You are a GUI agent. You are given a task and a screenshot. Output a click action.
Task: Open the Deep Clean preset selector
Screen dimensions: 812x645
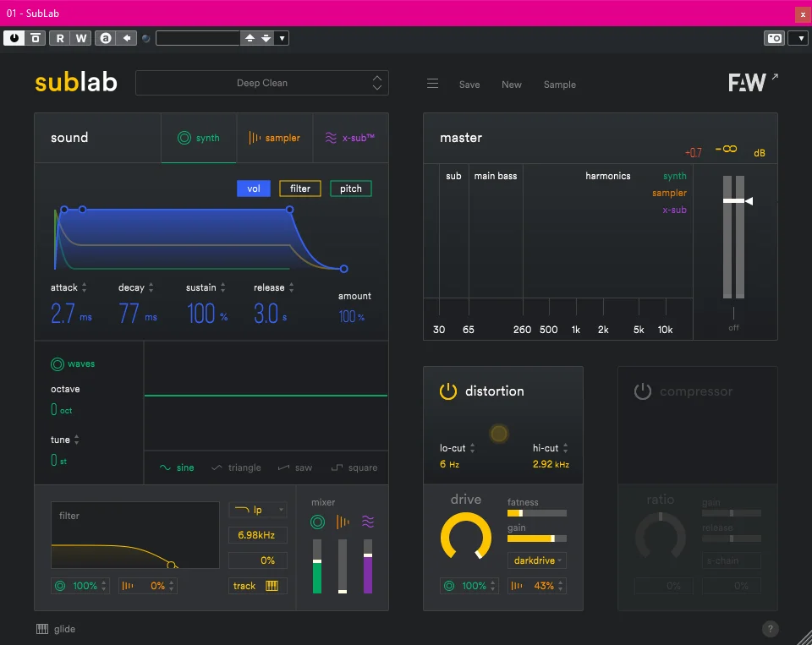(262, 83)
